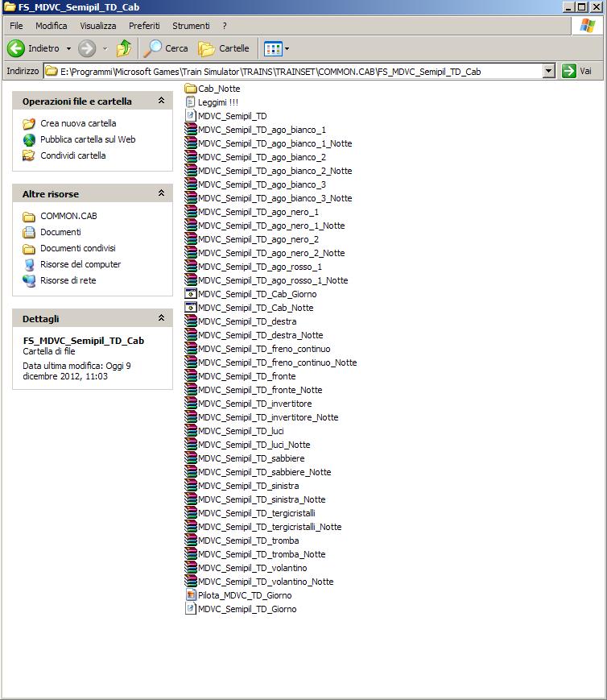Select file name MDVC_Semipil_TD_ago_rosso_1_Notte
The width and height of the screenshot is (607, 700).
click(273, 280)
